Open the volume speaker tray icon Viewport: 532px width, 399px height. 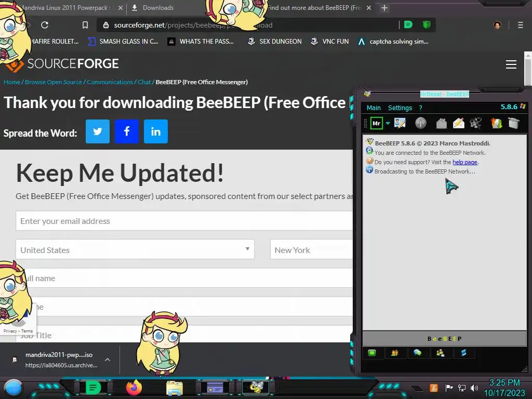474,388
